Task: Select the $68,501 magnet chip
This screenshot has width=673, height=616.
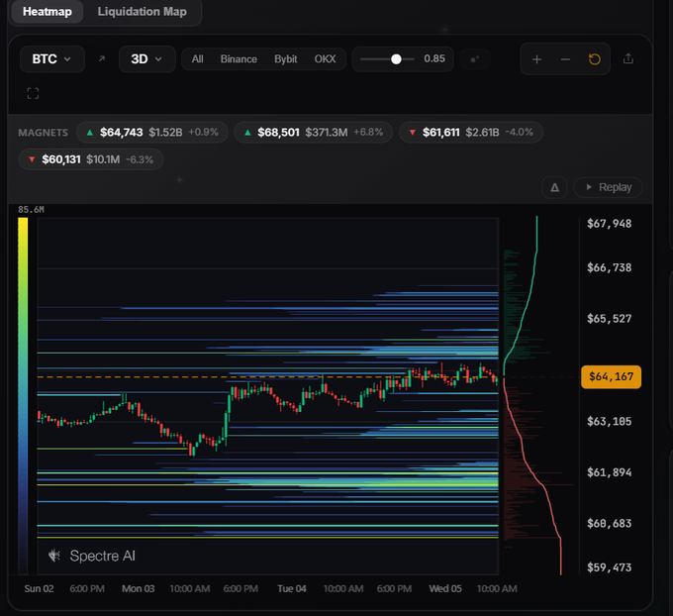Action: 314,132
